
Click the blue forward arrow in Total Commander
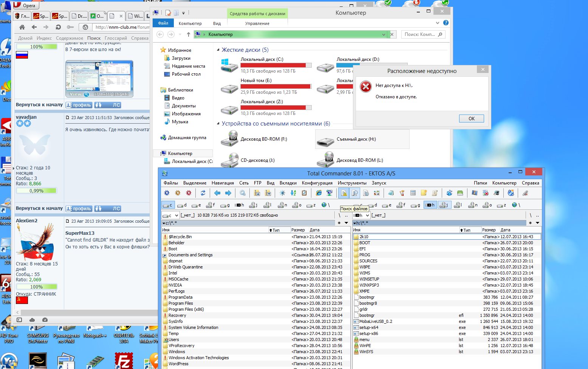(228, 193)
